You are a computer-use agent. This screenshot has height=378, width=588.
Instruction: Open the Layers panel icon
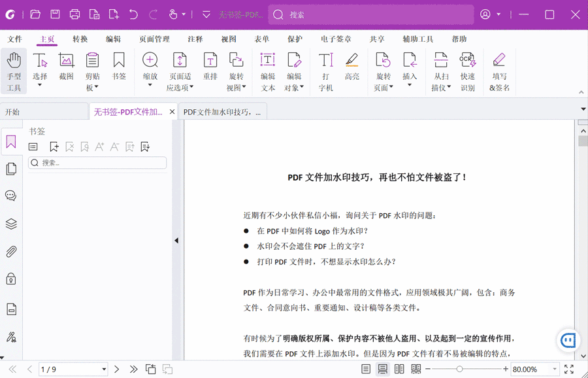pyautogui.click(x=11, y=224)
